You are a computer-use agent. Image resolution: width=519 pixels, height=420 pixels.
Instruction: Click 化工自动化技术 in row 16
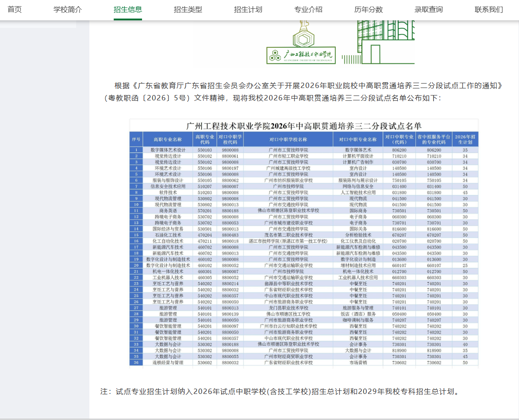point(168,241)
